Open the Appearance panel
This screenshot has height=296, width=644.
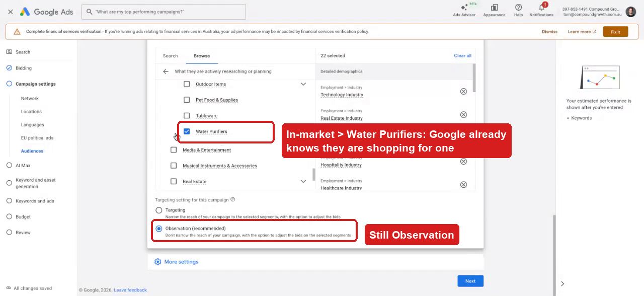494,10
